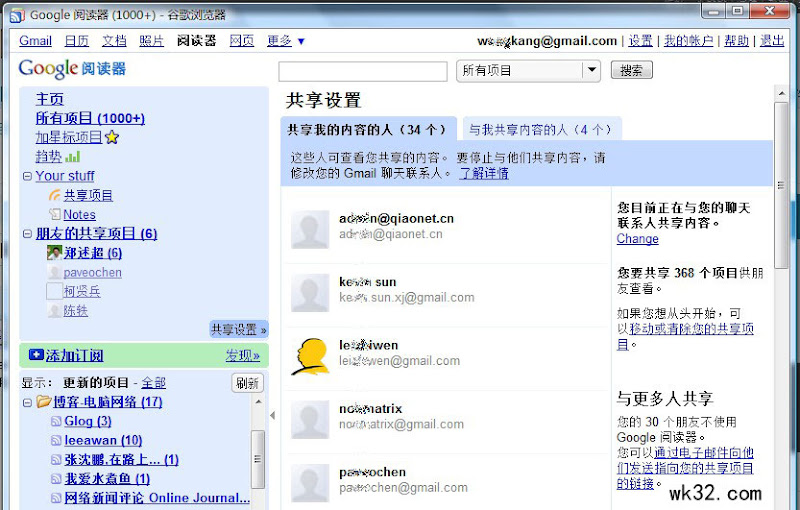The image size is (800, 510).
Task: Show 全部 items in the subscription list
Action: pos(154,382)
